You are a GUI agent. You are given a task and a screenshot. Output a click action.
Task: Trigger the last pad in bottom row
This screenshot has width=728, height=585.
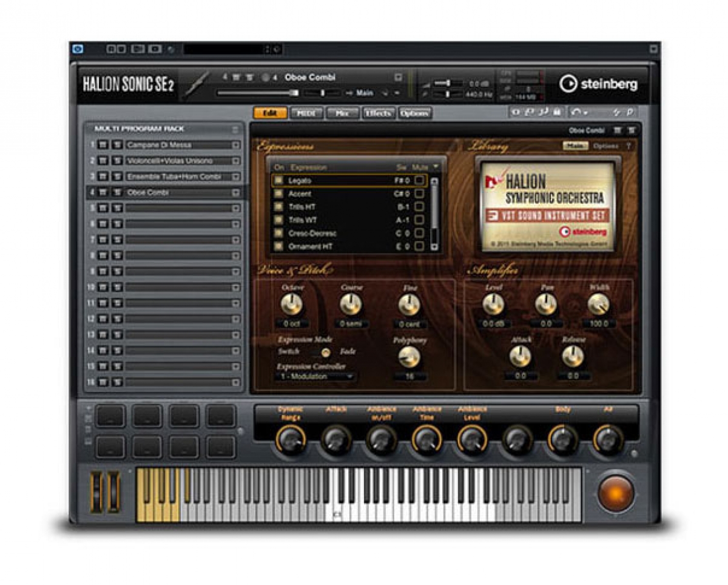(221, 447)
